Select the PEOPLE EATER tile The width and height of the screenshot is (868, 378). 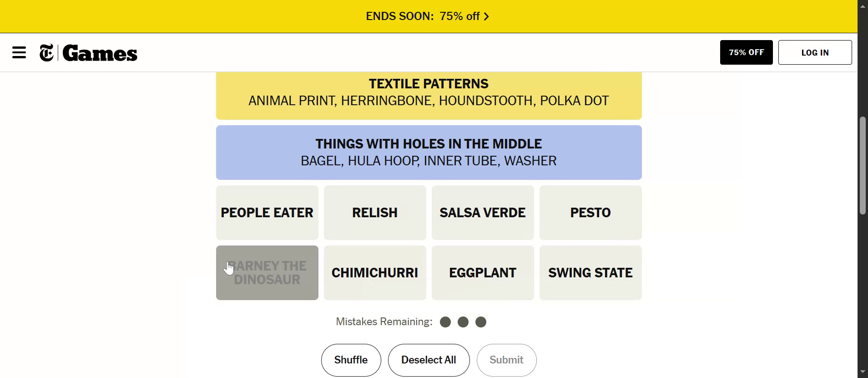pyautogui.click(x=267, y=213)
